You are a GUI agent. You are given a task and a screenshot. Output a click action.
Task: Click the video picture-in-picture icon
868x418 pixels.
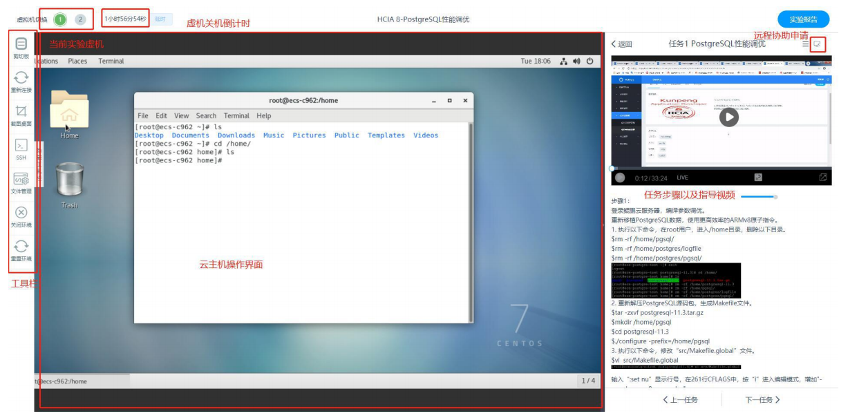[758, 178]
